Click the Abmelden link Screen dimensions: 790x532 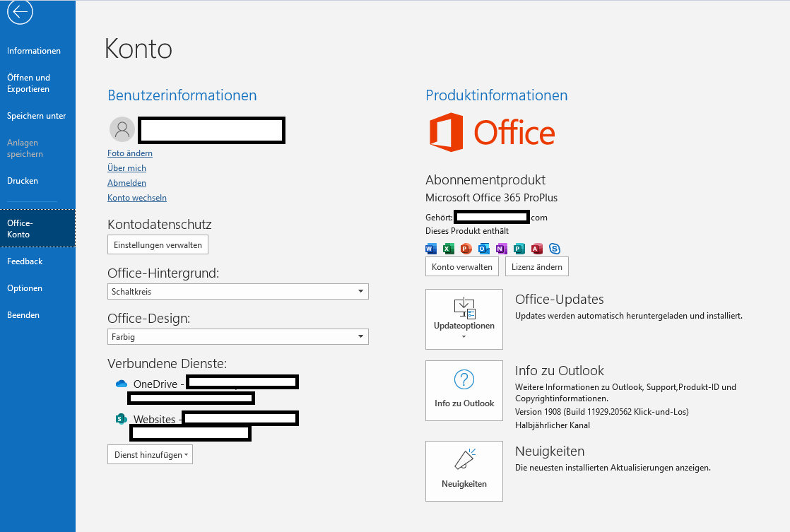click(127, 183)
